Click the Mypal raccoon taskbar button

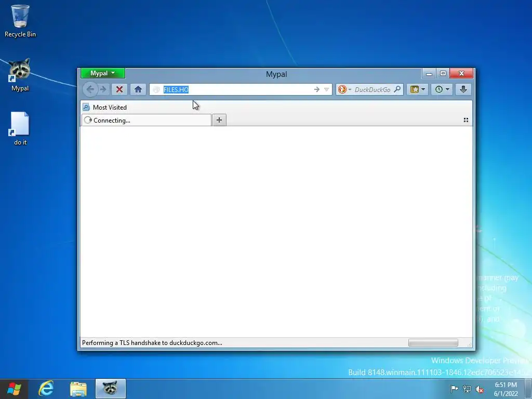click(x=111, y=389)
